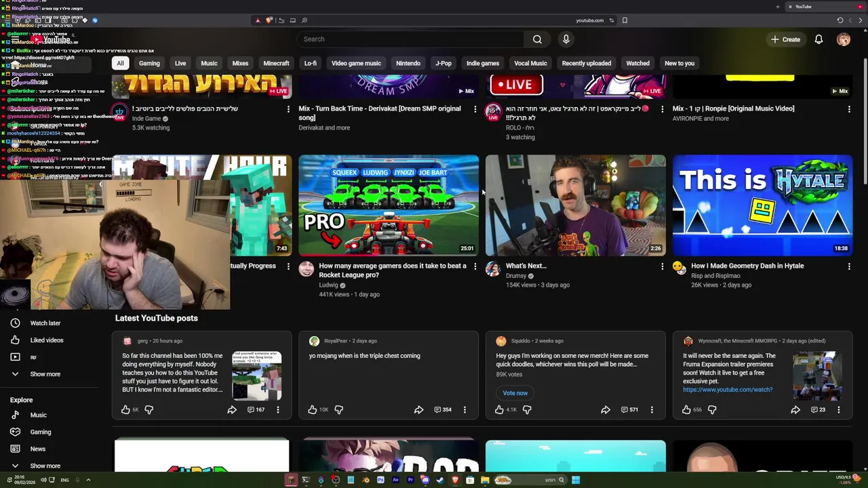The image size is (868, 488).
Task: Open Drumsy channel avatar
Action: tap(493, 269)
